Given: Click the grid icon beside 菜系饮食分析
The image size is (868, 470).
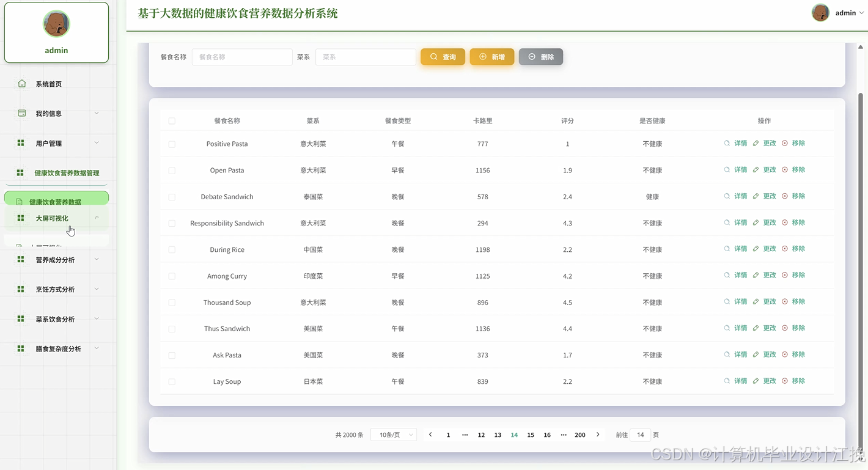Looking at the screenshot, I should pyautogui.click(x=21, y=319).
